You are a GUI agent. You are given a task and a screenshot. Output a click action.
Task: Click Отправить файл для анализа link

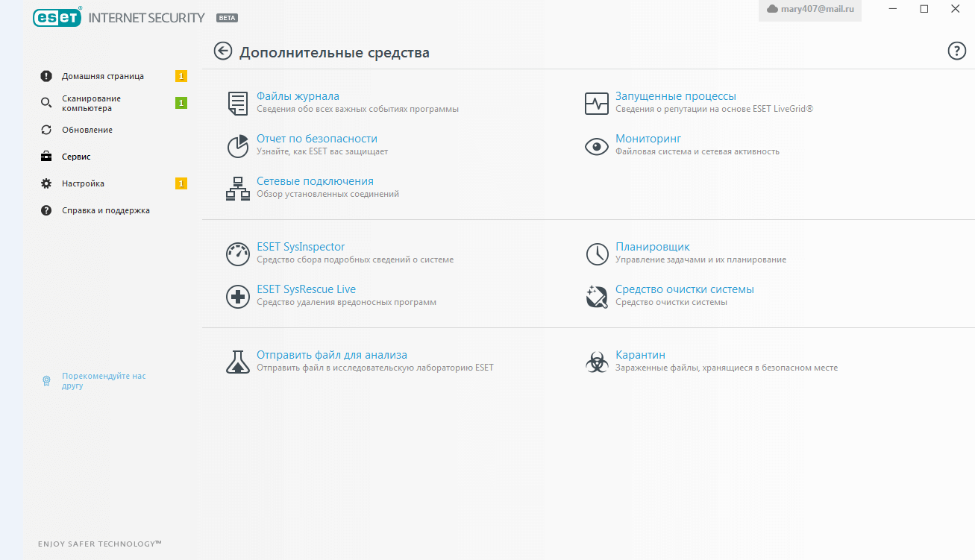(332, 355)
